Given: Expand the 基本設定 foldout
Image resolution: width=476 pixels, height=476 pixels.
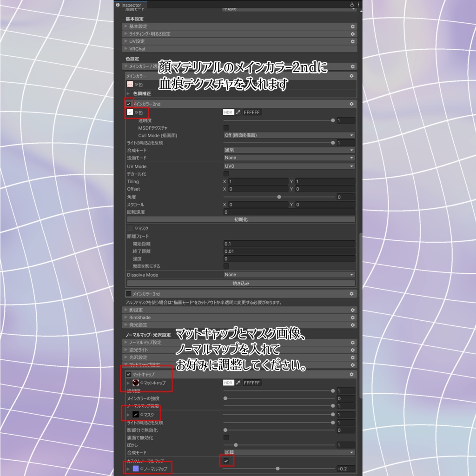Looking at the screenshot, I should tap(126, 26).
